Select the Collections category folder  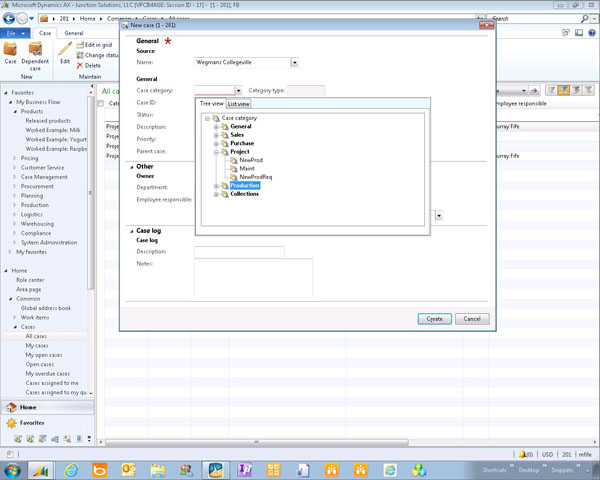point(244,194)
